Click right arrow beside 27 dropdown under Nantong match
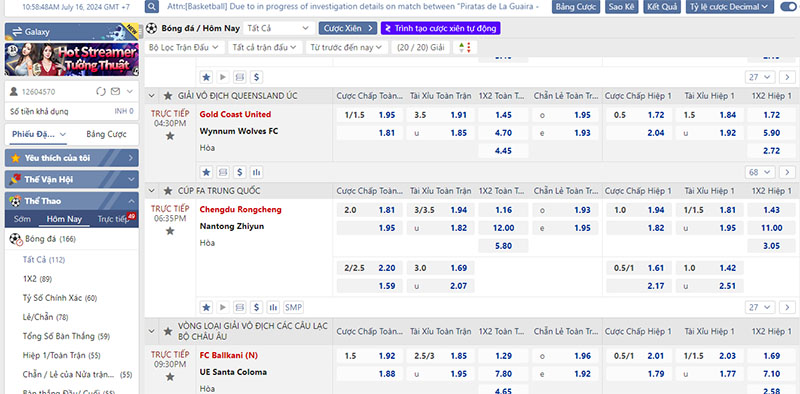800x394 pixels. (787, 307)
